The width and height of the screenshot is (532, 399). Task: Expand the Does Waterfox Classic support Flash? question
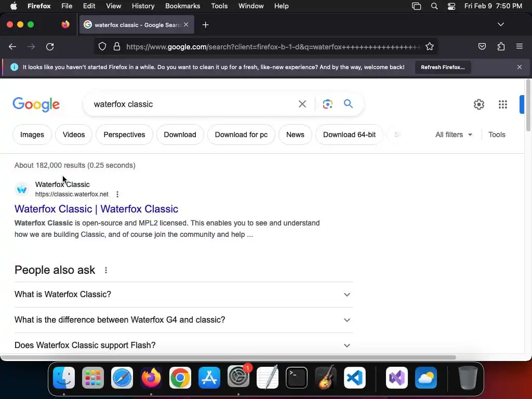(183, 345)
